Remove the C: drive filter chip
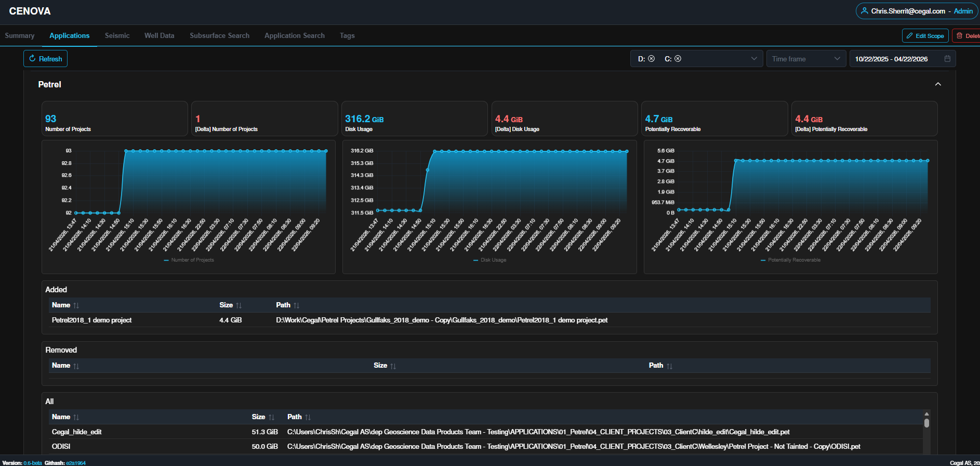This screenshot has height=466, width=980. pyautogui.click(x=678, y=59)
